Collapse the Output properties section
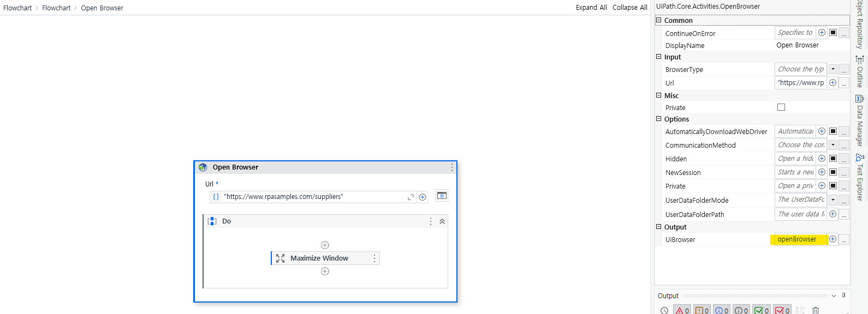Screen dimensions: 868x314 click(x=658, y=227)
